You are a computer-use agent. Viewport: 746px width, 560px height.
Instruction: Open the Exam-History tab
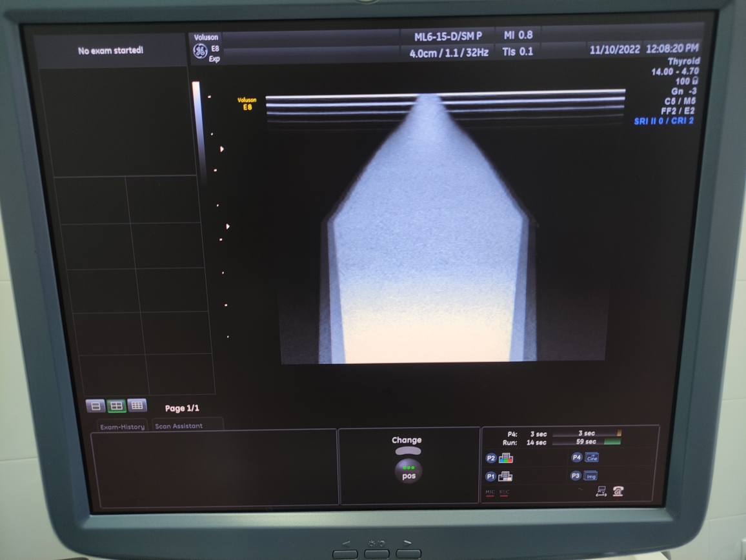[122, 426]
